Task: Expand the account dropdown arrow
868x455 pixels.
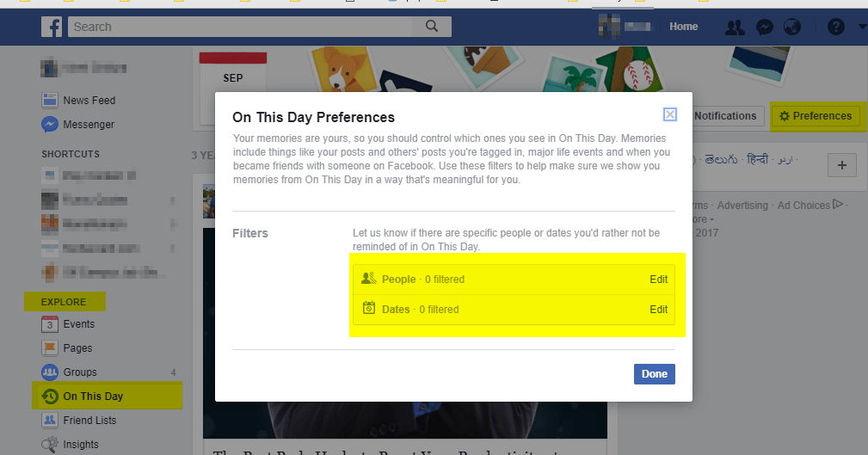Action: click(x=862, y=27)
